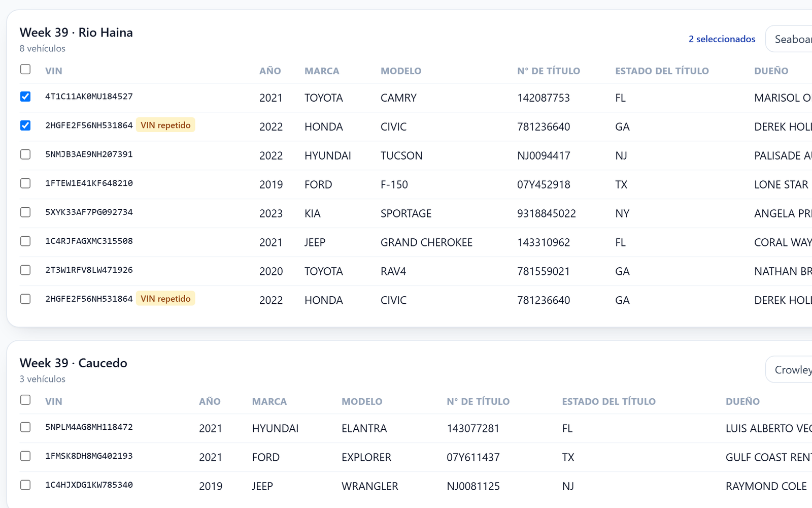
Task: Click the WRANGLER model cell
Action: point(370,487)
